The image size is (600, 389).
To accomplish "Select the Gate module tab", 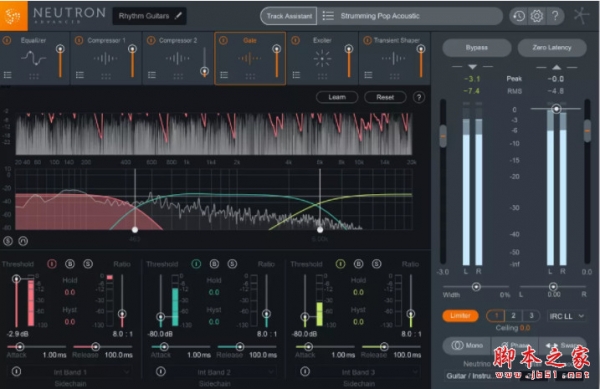I will point(250,59).
